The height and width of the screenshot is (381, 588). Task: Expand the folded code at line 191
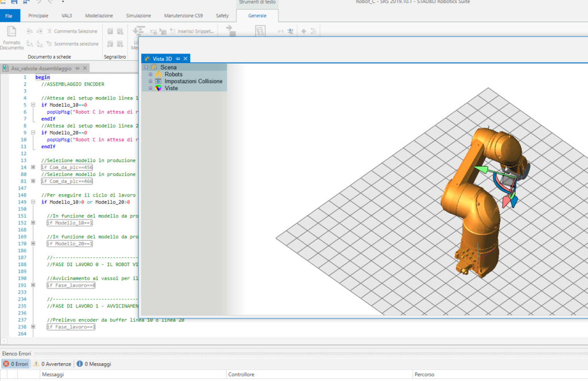point(33,285)
